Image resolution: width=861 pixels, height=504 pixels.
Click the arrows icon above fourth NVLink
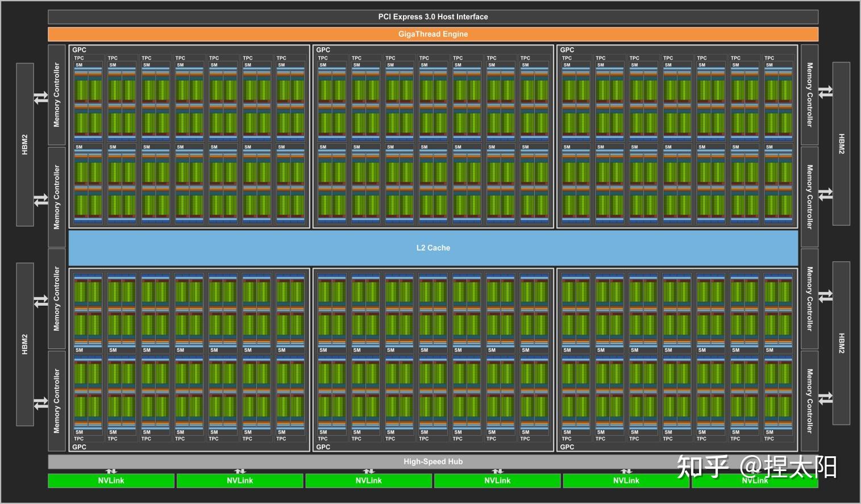[498, 471]
